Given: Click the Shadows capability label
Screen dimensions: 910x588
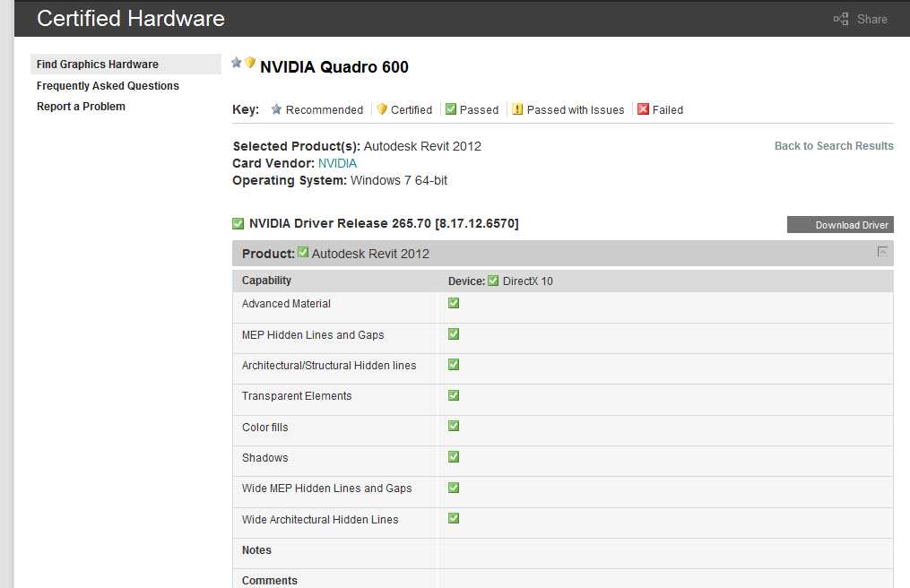Looking at the screenshot, I should 264,457.
